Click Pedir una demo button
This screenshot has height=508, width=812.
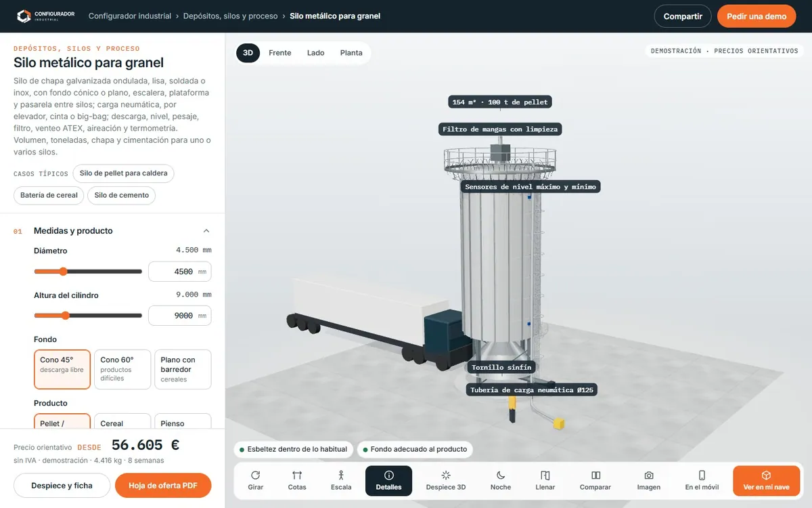pyautogui.click(x=757, y=16)
